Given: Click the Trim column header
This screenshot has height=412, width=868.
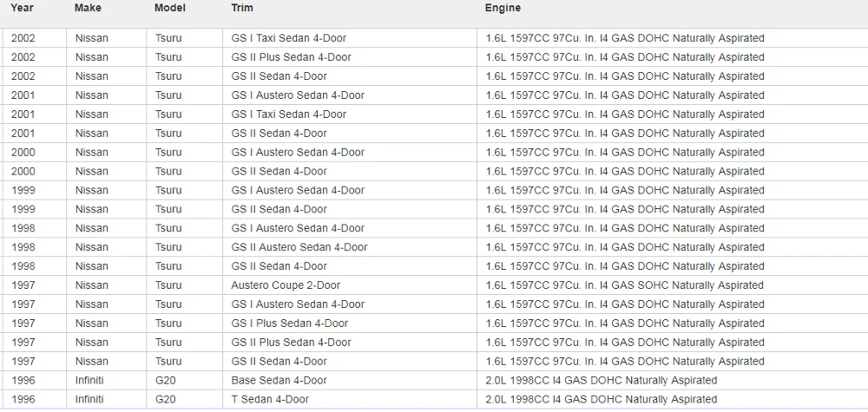Looking at the screenshot, I should (x=242, y=8).
